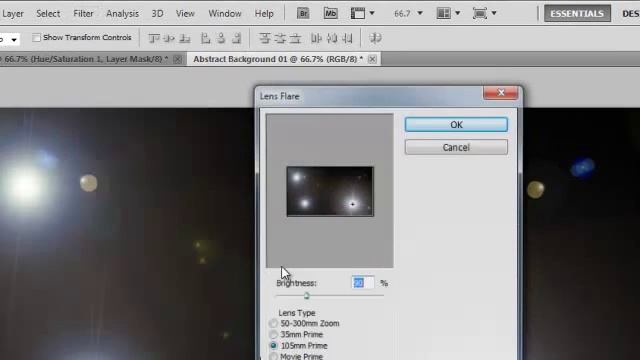This screenshot has width=640, height=360.
Task: Open the 3D menu
Action: tap(157, 14)
